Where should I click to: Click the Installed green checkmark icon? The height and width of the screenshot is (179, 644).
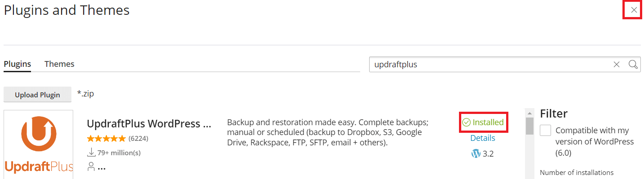(467, 122)
